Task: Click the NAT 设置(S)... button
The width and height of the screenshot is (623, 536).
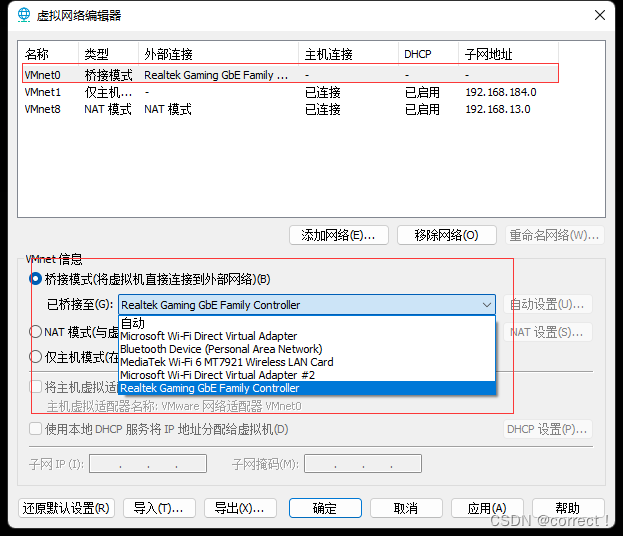Action: point(548,332)
